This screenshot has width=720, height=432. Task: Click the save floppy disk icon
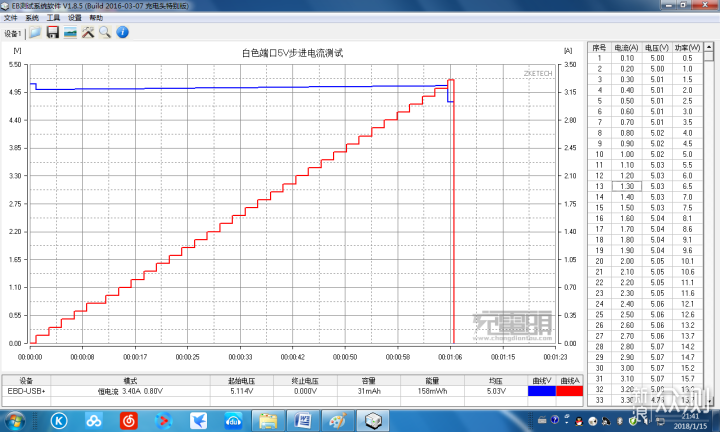[x=52, y=32]
